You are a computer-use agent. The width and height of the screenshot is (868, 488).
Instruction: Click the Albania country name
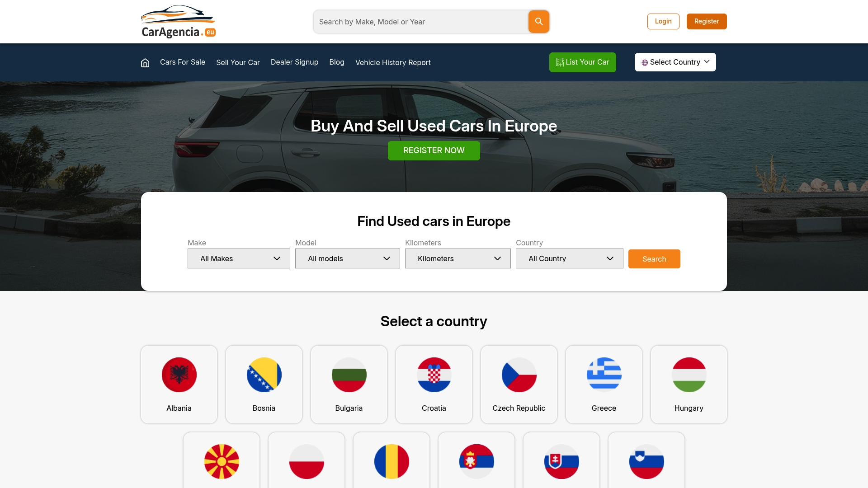coord(179,408)
